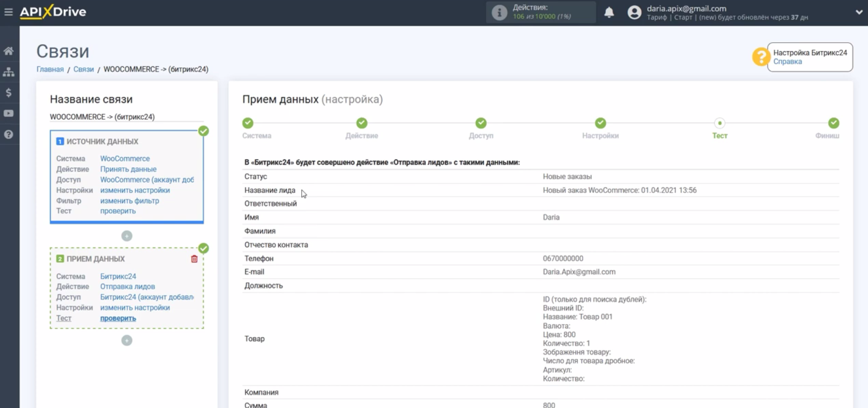Edit the connection name field

point(127,117)
